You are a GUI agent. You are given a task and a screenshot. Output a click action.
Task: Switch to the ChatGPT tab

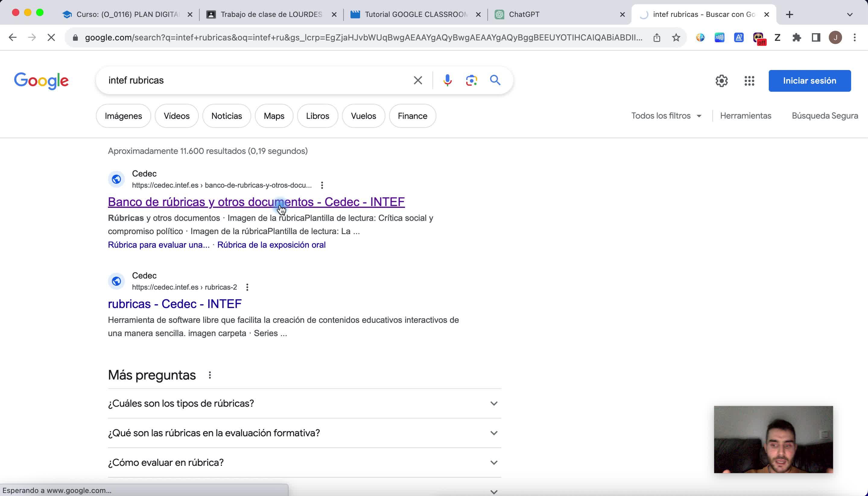[524, 14]
